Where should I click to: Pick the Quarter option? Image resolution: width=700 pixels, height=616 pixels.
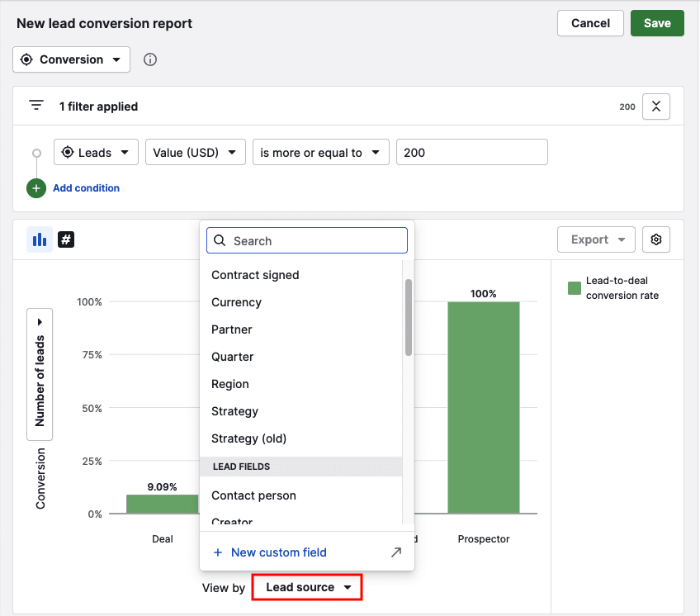pyautogui.click(x=233, y=357)
